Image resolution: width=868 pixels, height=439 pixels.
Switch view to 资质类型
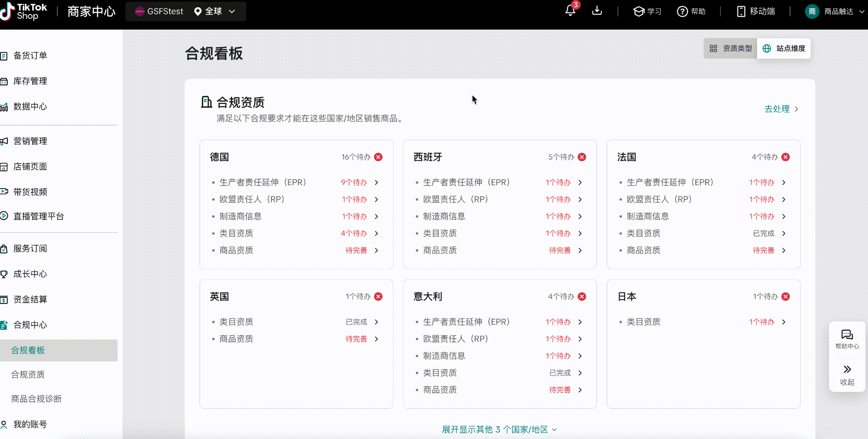point(730,48)
